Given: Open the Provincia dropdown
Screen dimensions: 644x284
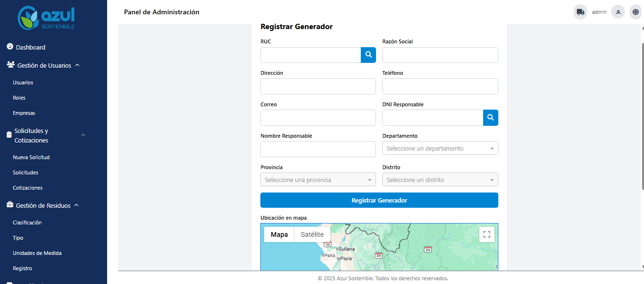Looking at the screenshot, I should coord(318,180).
